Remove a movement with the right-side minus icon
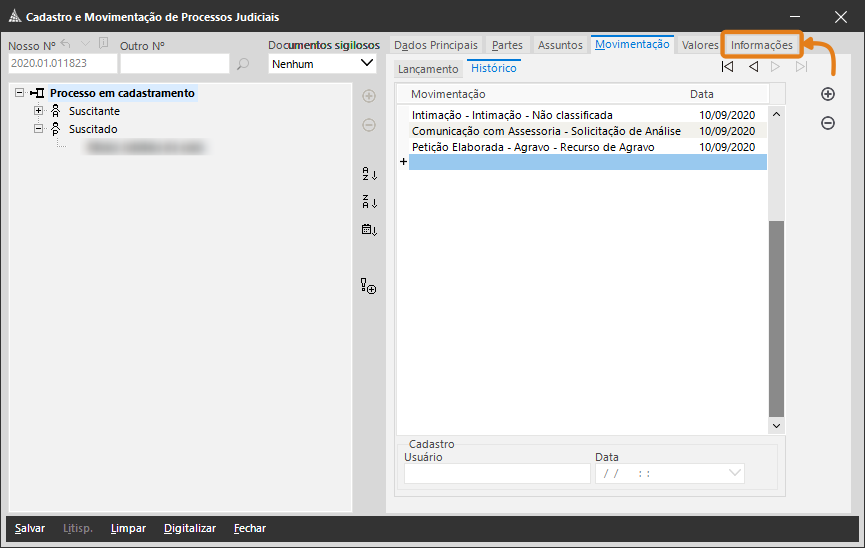865x548 pixels. click(x=828, y=123)
